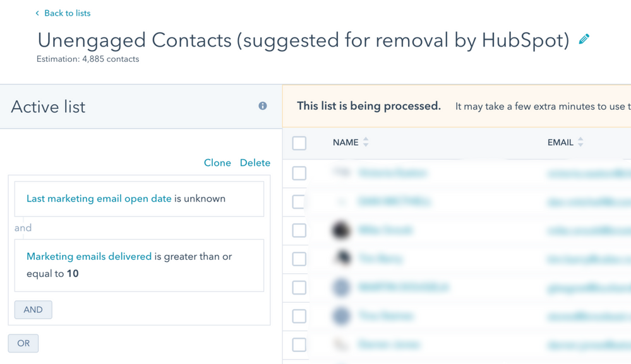Click the NAME column header
This screenshot has height=364, width=631.
click(x=346, y=142)
